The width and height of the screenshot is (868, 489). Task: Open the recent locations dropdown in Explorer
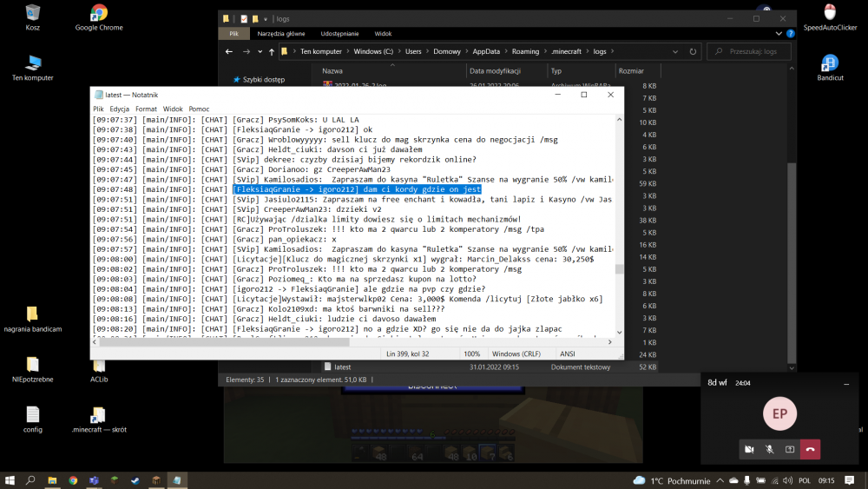click(x=260, y=51)
